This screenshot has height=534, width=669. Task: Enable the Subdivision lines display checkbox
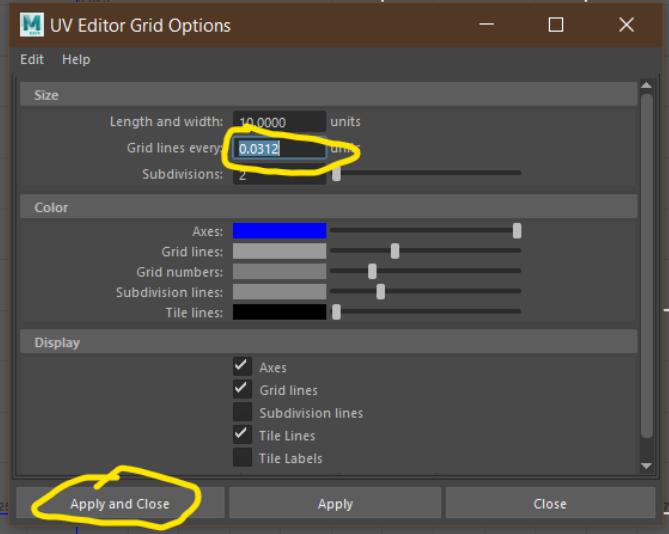tap(242, 412)
